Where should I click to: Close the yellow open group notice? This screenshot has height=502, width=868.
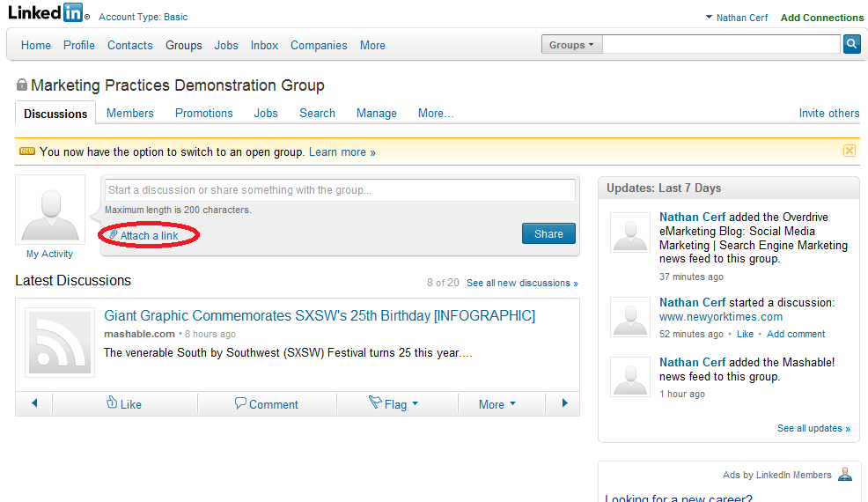[x=850, y=151]
